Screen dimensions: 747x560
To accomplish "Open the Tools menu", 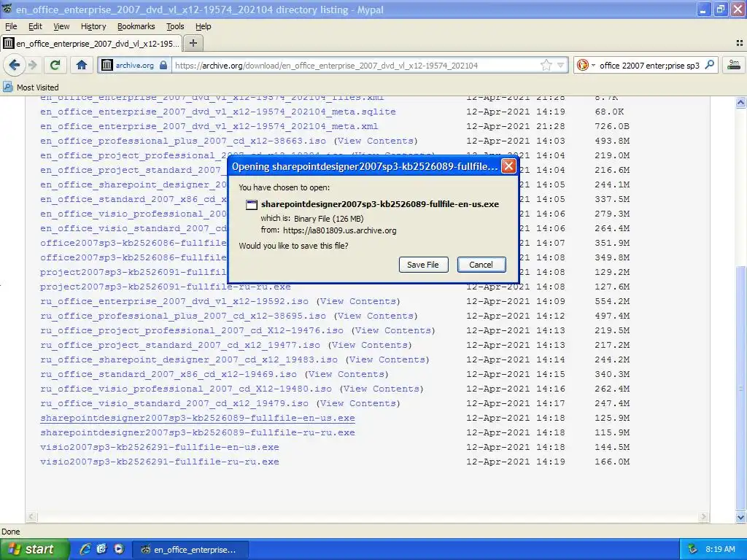I will pyautogui.click(x=175, y=26).
